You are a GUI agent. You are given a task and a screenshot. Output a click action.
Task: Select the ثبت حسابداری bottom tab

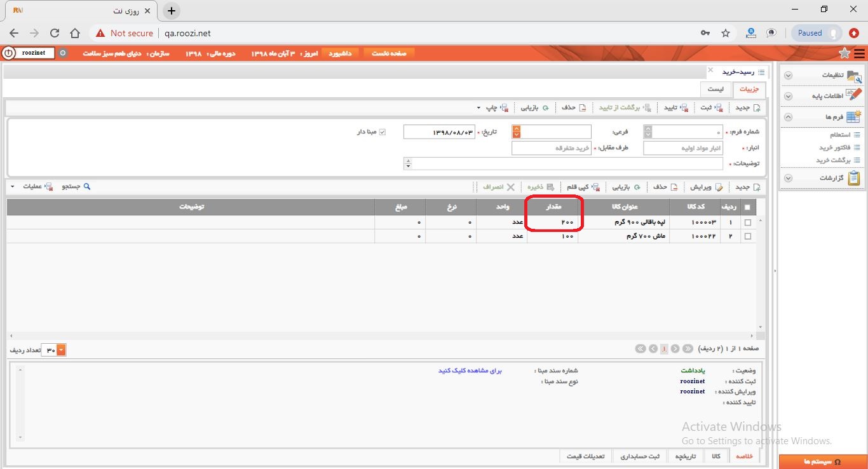640,456
